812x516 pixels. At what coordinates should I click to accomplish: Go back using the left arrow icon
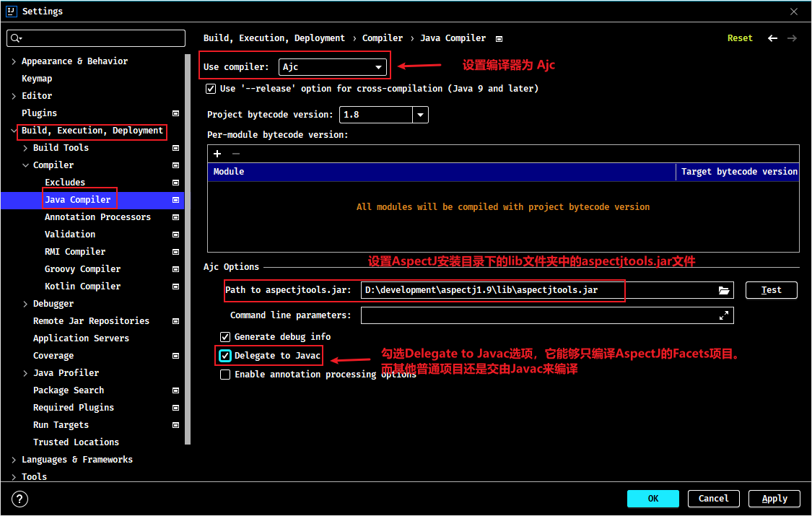coord(772,38)
